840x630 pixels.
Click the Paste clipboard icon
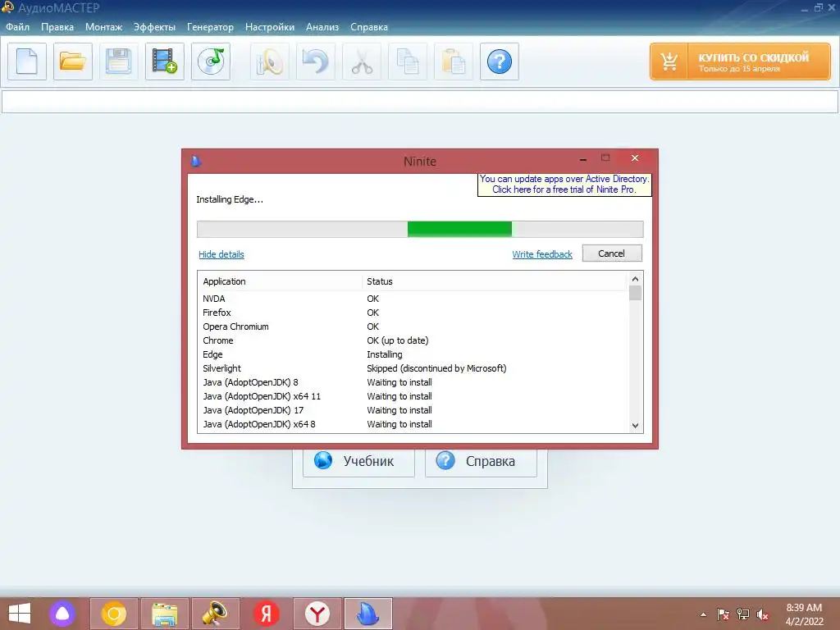pyautogui.click(x=453, y=62)
